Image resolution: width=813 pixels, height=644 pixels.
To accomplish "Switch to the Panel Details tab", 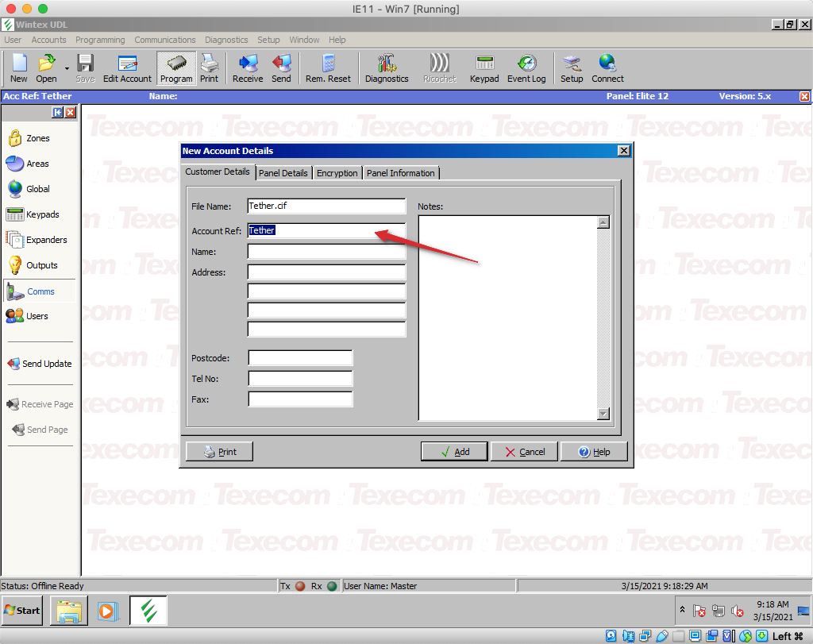I will pyautogui.click(x=283, y=172).
